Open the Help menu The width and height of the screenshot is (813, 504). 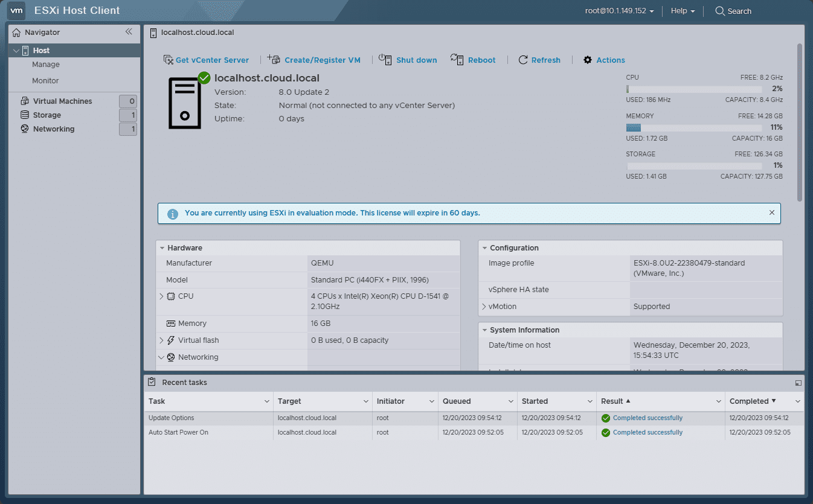point(683,11)
